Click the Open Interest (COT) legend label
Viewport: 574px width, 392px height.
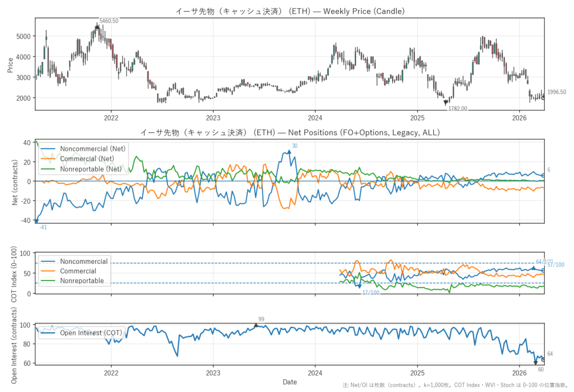(x=91, y=333)
